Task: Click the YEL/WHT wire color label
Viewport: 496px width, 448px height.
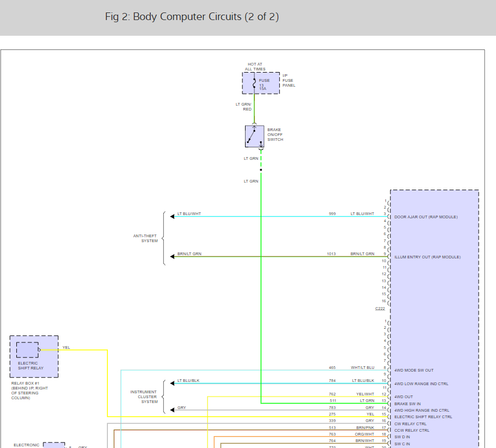Action: (365, 394)
